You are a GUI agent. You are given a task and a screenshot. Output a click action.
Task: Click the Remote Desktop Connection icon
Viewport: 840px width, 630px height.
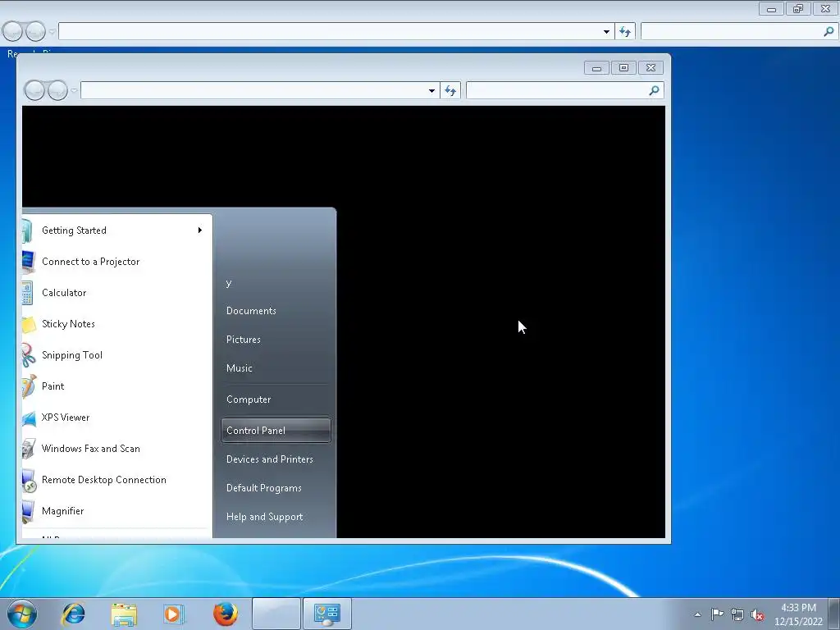click(30, 480)
